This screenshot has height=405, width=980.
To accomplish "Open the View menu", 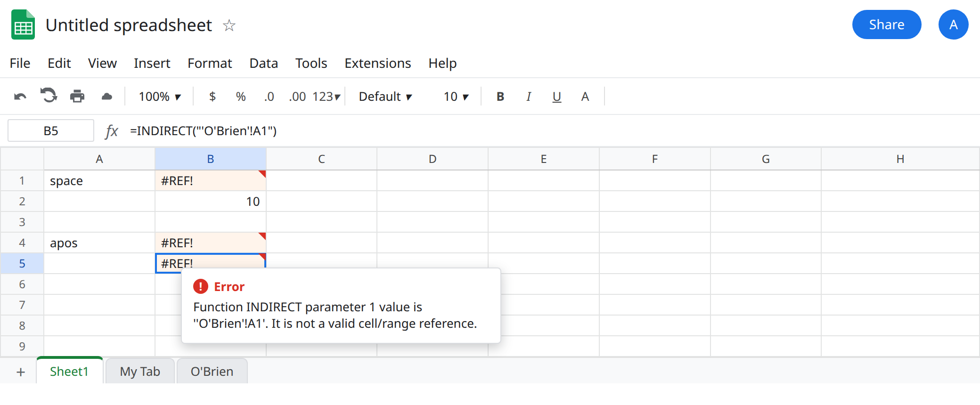I will tap(102, 63).
